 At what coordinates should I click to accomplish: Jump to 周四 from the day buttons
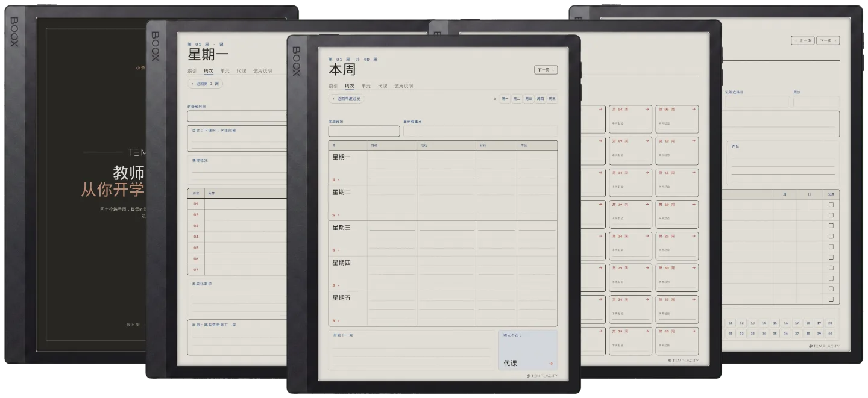(x=540, y=99)
